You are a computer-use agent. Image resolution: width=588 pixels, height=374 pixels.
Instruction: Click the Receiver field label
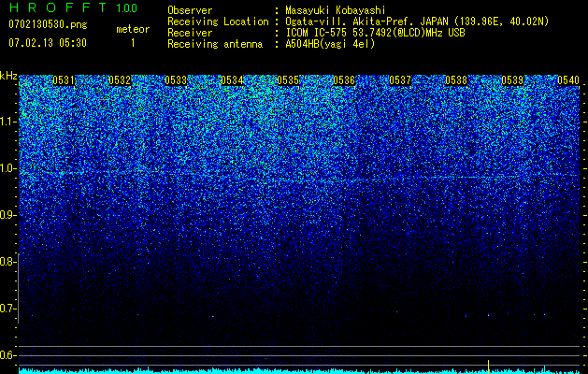(x=190, y=33)
